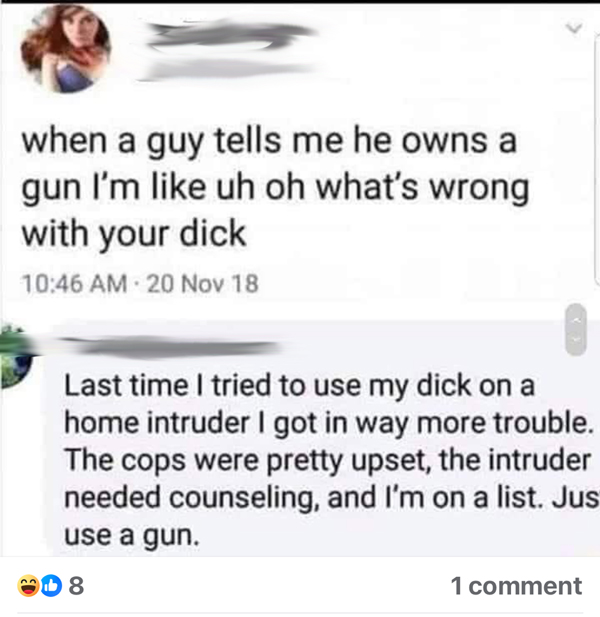Click the down arrow on scroll handle
The height and width of the screenshot is (617, 600).
tap(576, 340)
